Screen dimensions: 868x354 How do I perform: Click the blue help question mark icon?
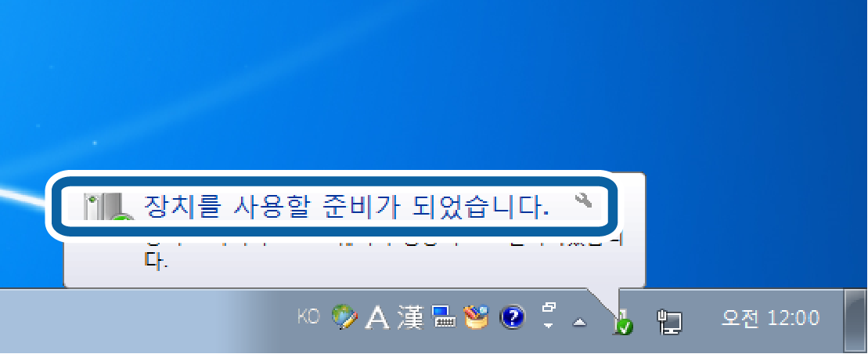(x=512, y=317)
